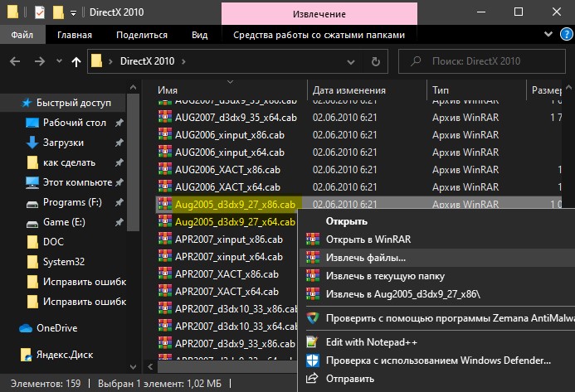Sort by the Имя column header
The image size is (575, 392).
tap(168, 90)
